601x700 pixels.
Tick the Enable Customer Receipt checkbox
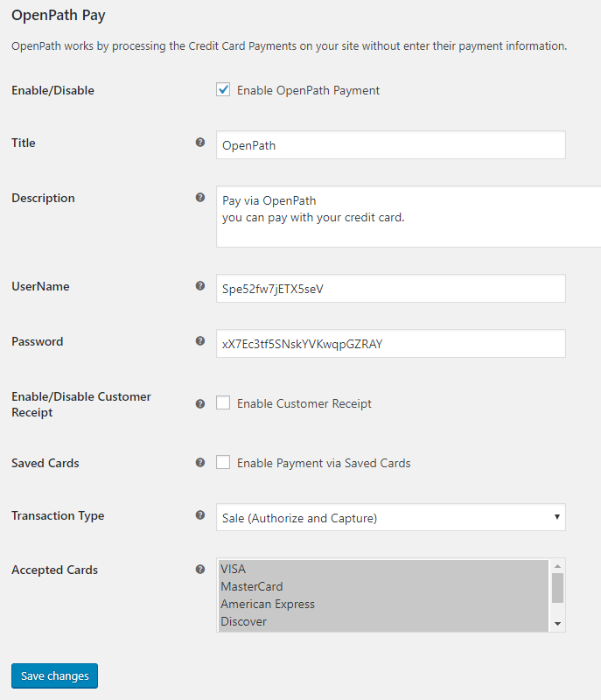[223, 402]
